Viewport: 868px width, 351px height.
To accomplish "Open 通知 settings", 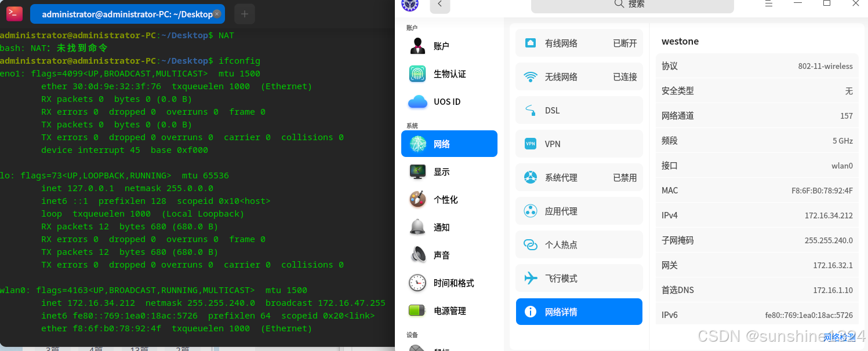I will tap(449, 227).
